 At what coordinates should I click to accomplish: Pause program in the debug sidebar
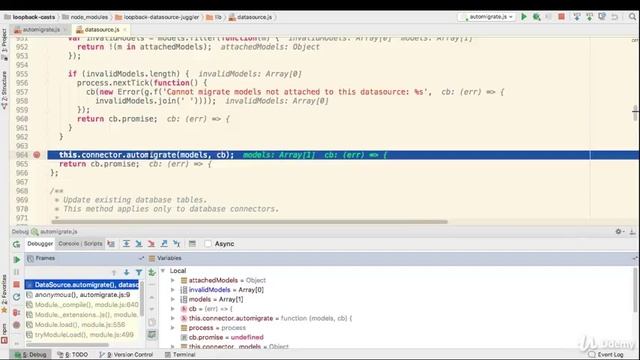[x=16, y=272]
